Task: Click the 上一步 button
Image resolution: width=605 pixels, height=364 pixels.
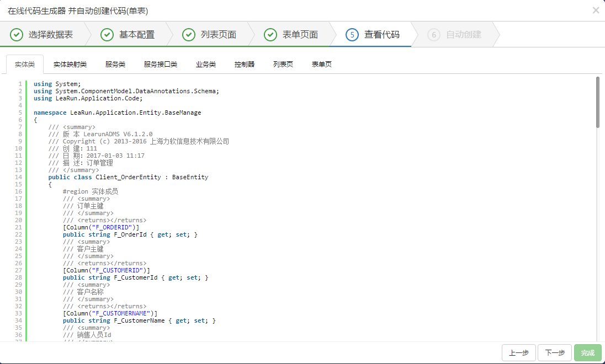Action: pos(518,353)
